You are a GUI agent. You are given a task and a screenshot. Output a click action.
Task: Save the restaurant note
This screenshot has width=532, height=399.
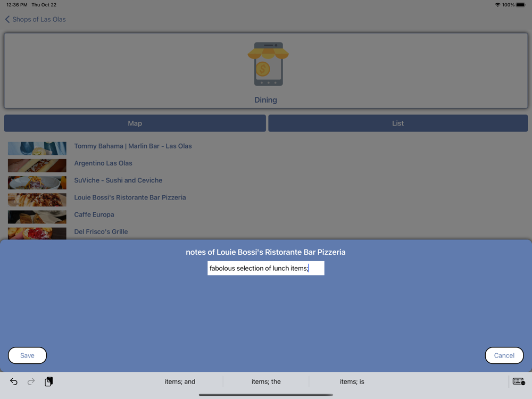(27, 355)
